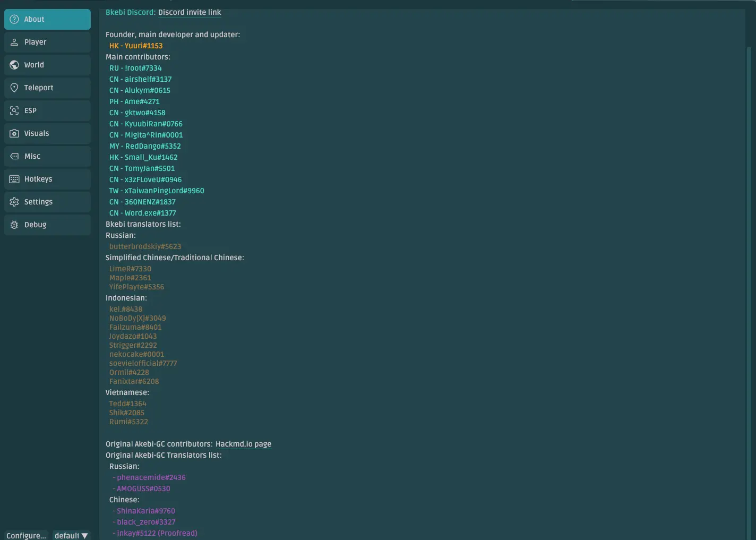Click the ESP scan icon

click(x=14, y=110)
